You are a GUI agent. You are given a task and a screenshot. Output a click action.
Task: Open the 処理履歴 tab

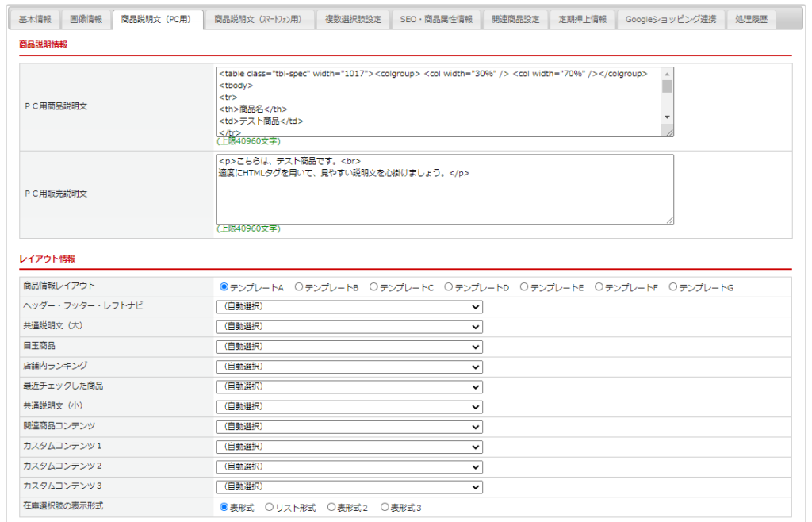pyautogui.click(x=750, y=19)
